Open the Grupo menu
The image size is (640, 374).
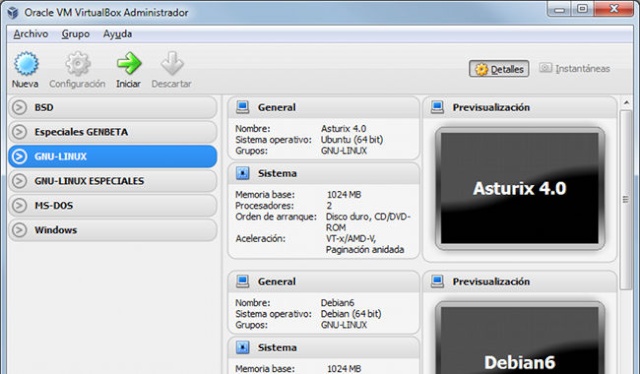coord(76,34)
